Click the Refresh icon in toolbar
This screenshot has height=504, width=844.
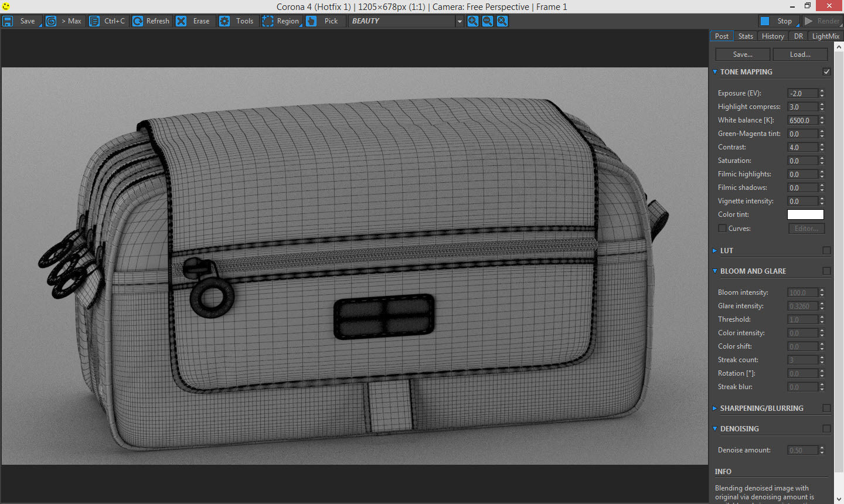click(137, 21)
